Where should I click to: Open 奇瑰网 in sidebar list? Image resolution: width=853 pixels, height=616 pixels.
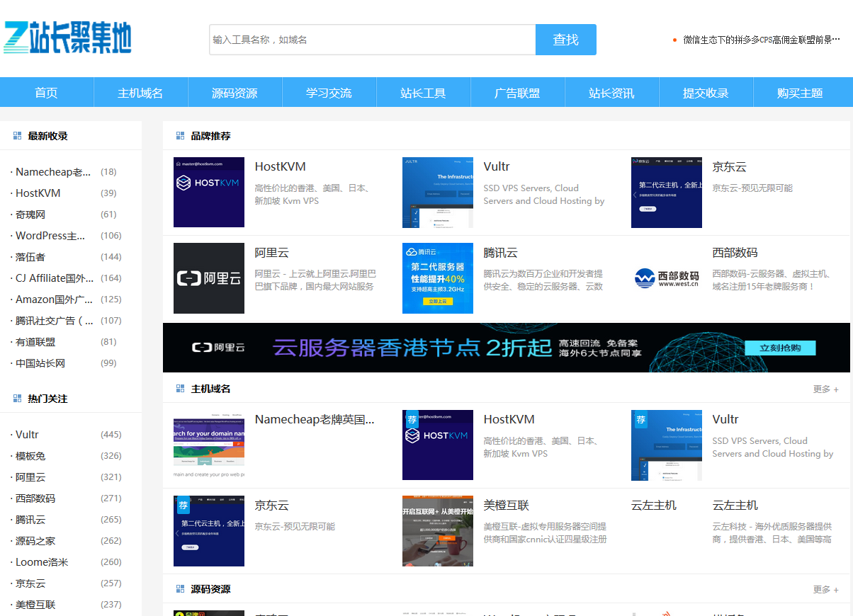30,215
